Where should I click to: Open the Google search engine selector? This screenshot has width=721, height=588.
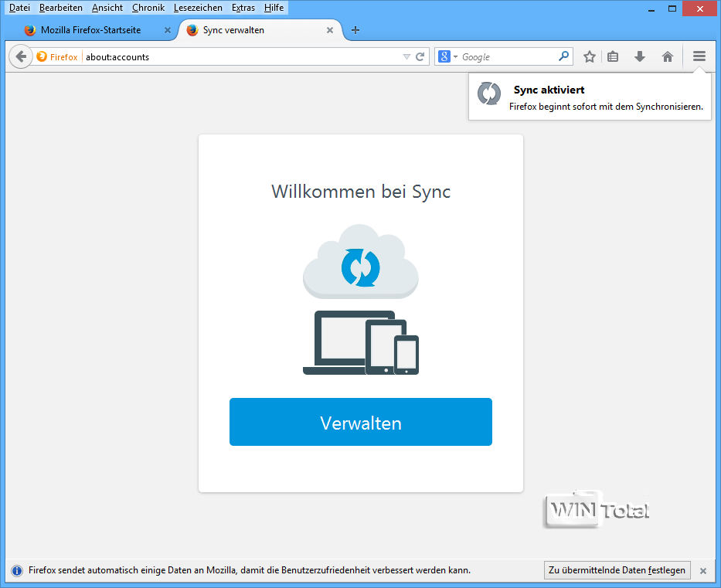coord(447,56)
